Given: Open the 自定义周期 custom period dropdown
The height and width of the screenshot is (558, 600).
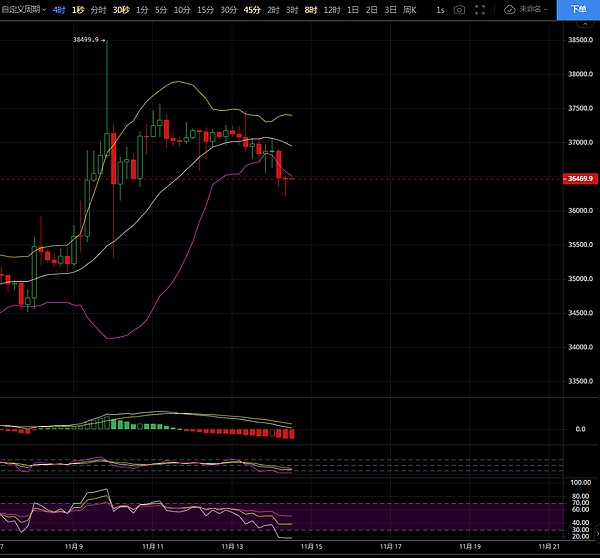Looking at the screenshot, I should coord(23,9).
